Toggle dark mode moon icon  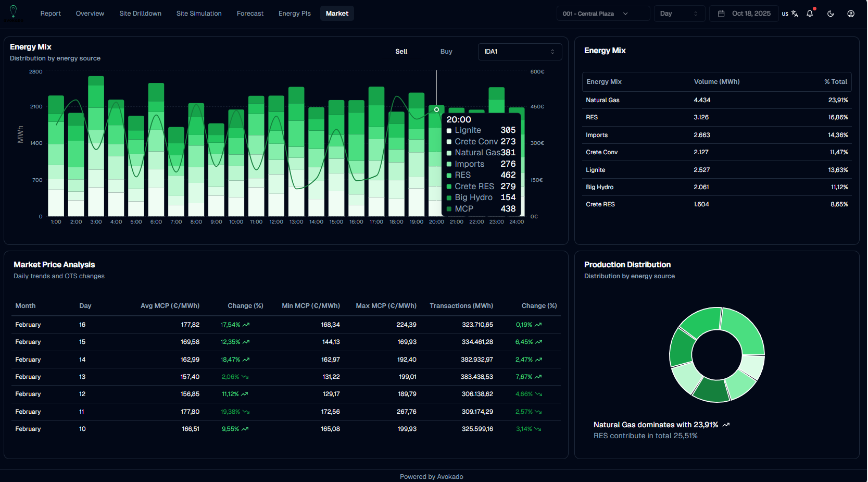(x=831, y=14)
